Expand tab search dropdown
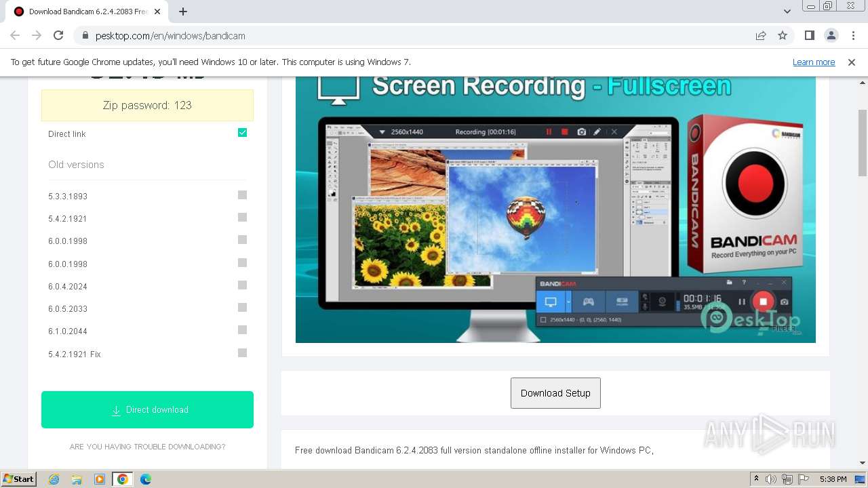Viewport: 868px width, 488px height. (x=787, y=12)
